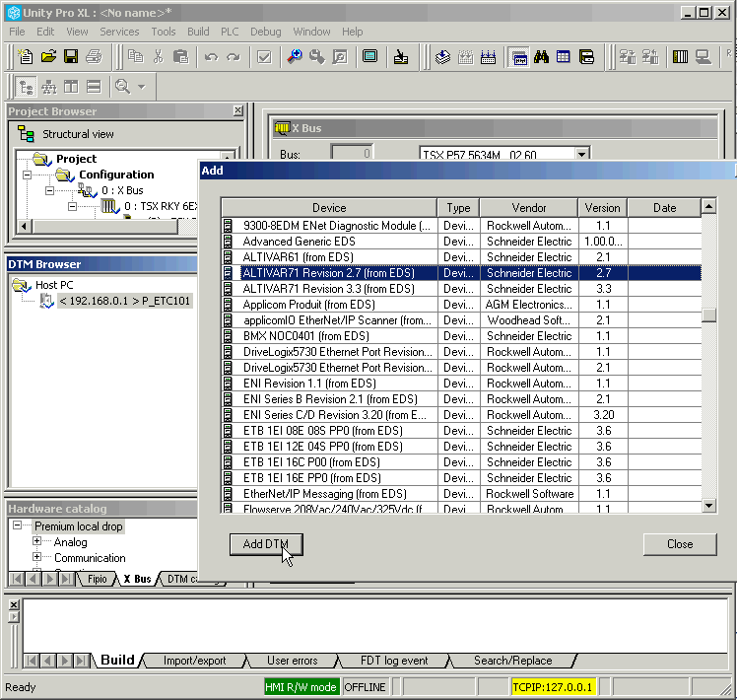Viewport: 737px width, 700px height.
Task: Open the File menu
Action: click(17, 32)
